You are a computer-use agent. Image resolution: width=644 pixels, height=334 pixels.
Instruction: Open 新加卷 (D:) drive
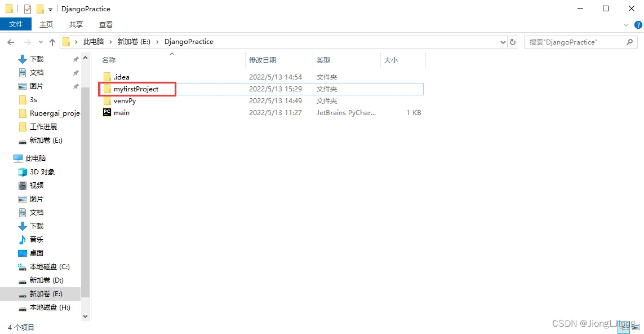(x=46, y=280)
